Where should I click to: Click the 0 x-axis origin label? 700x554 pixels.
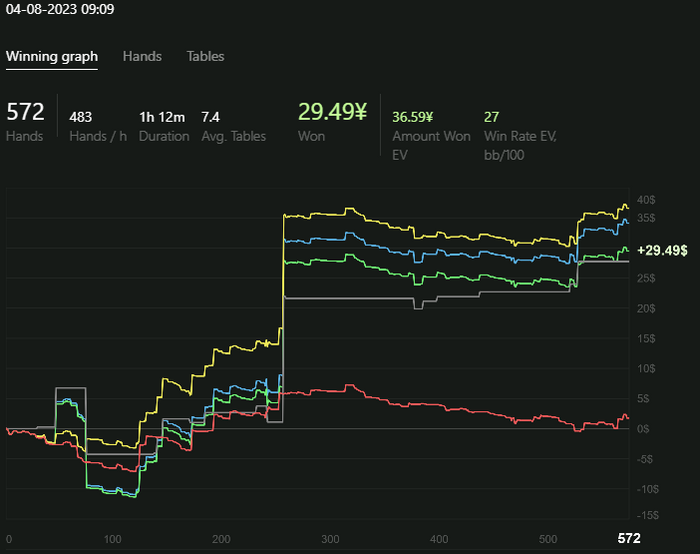(x=9, y=539)
